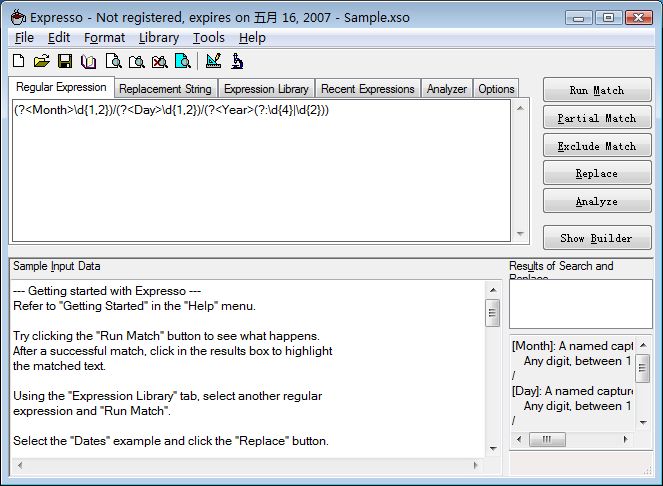Viewport: 663px width, 486px height.
Task: Click the faded page magnifier icon
Action: coord(137,62)
